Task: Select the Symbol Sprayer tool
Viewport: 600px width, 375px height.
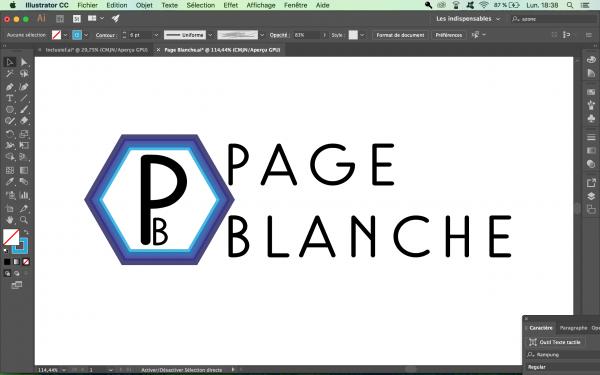Action: click(x=10, y=195)
